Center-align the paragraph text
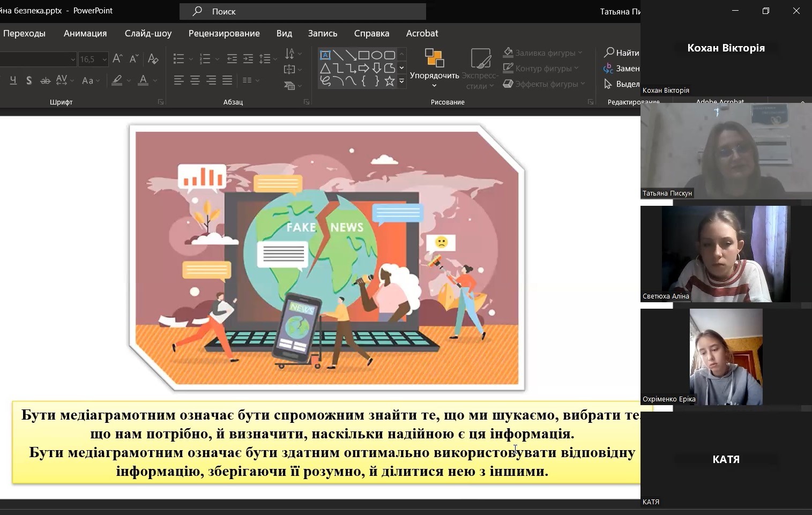The width and height of the screenshot is (812, 515). coord(195,80)
